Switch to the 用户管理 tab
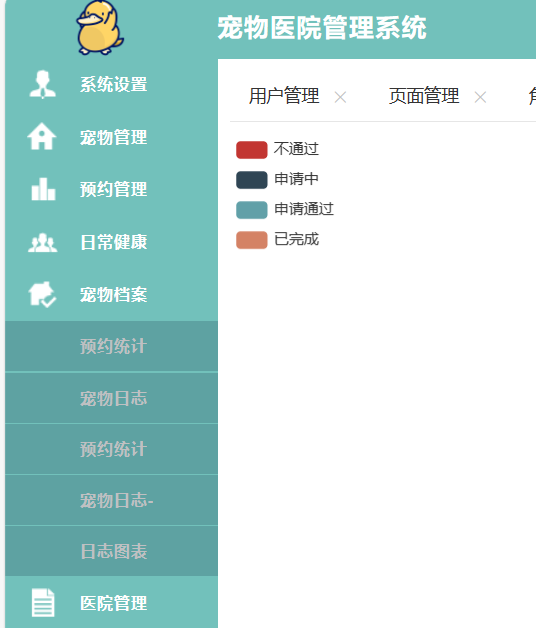Screen dimensions: 536x628 coord(284,96)
